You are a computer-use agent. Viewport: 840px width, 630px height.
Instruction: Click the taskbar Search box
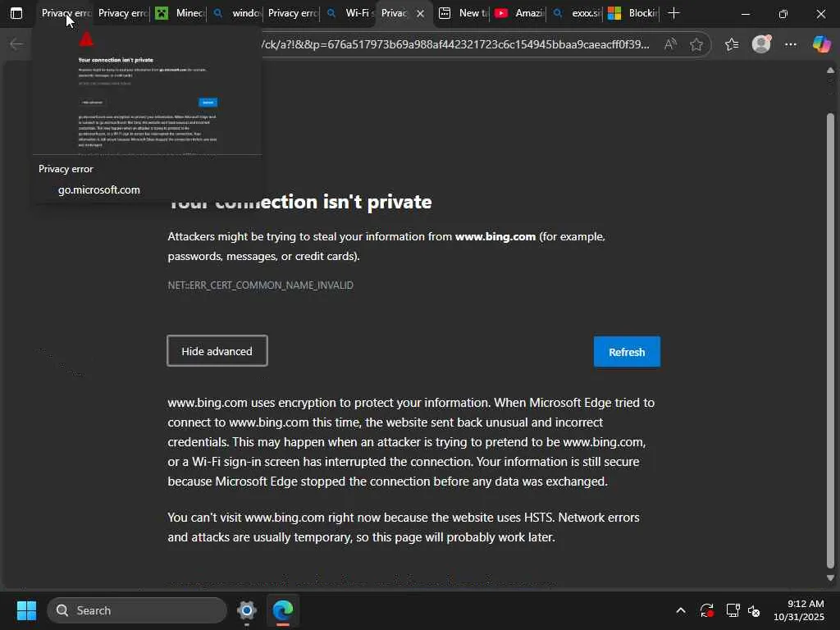pyautogui.click(x=137, y=610)
